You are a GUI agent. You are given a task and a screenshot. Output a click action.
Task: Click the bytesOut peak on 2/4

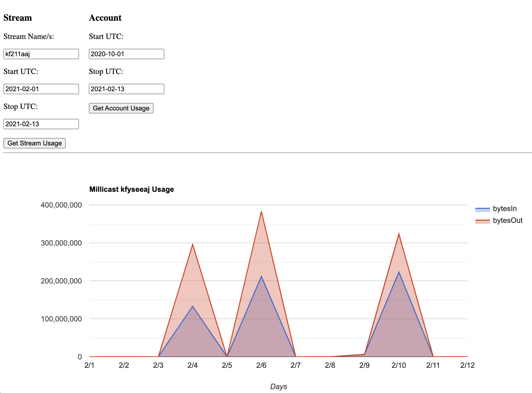pyautogui.click(x=193, y=244)
